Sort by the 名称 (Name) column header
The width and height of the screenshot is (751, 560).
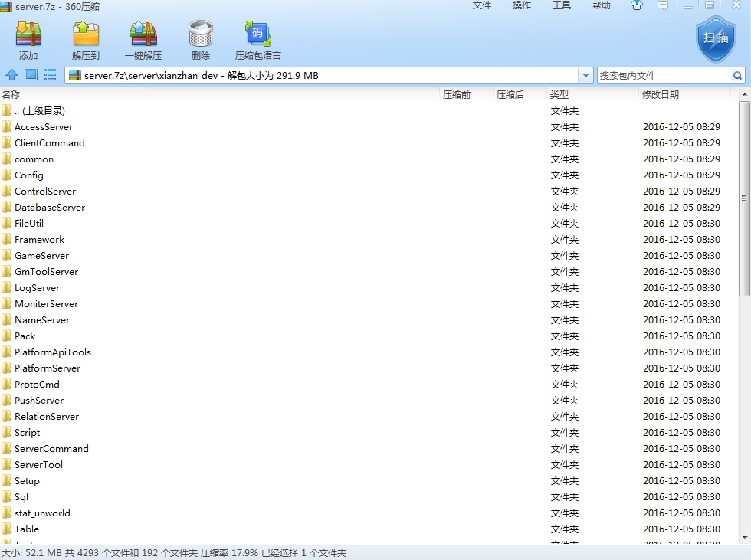coord(11,95)
